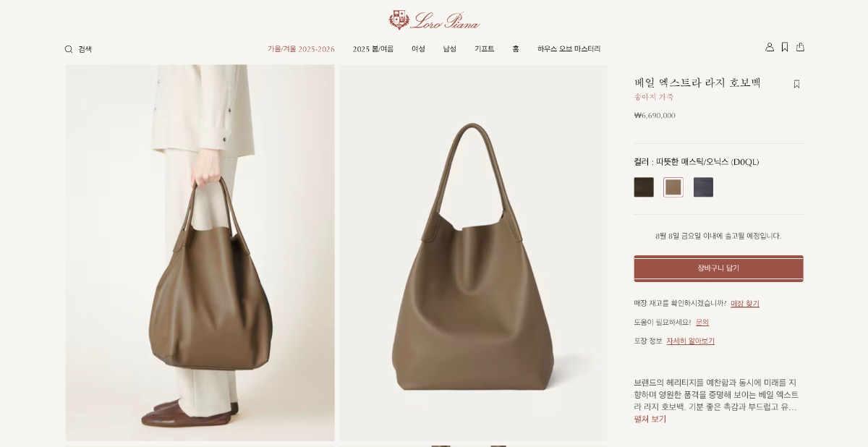Bookmark this hobo bag product
The width and height of the screenshot is (868, 447).
796,84
